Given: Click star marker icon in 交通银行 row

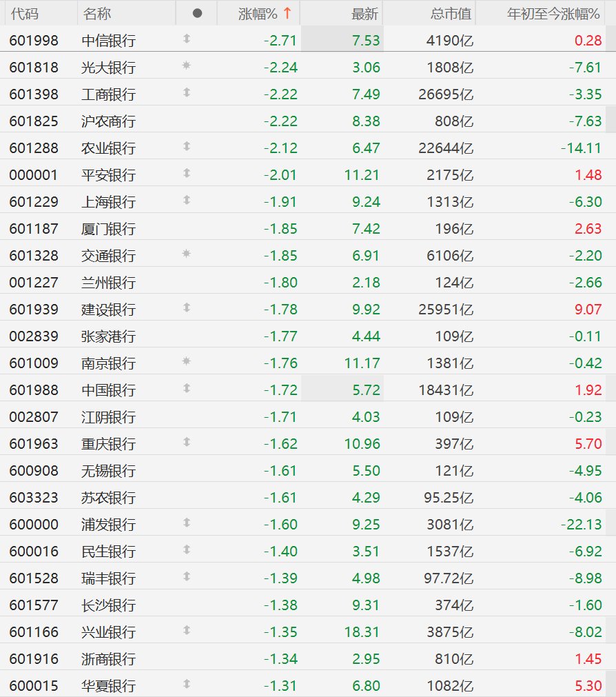Looking at the screenshot, I should coord(187,254).
